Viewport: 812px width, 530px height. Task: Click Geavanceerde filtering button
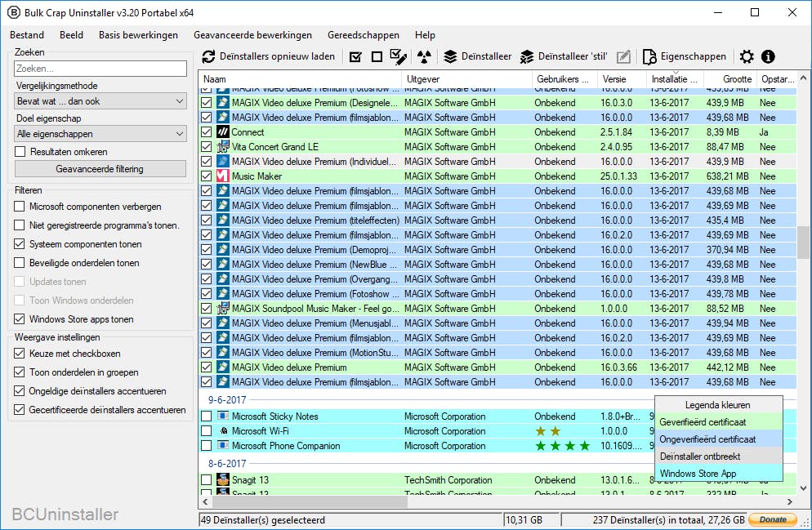click(100, 169)
